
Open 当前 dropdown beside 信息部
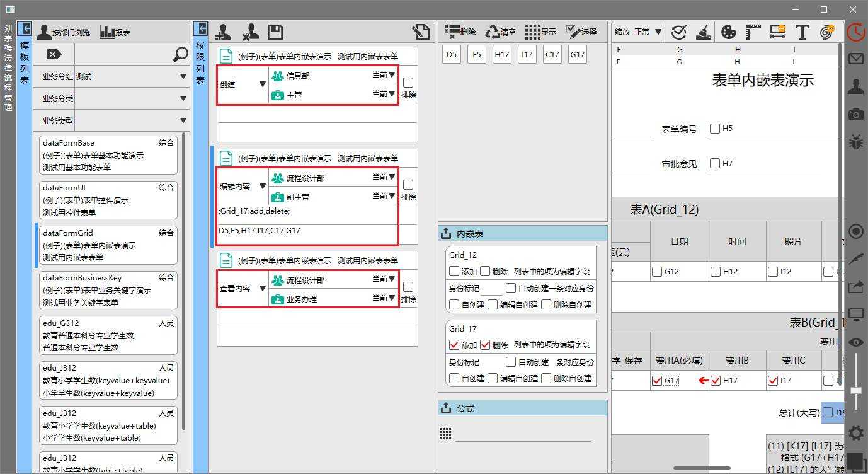384,74
